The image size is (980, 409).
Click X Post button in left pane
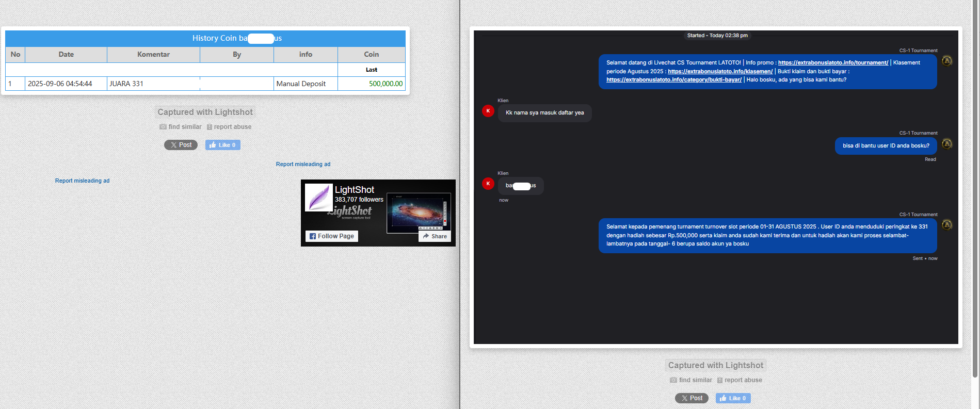coord(181,145)
